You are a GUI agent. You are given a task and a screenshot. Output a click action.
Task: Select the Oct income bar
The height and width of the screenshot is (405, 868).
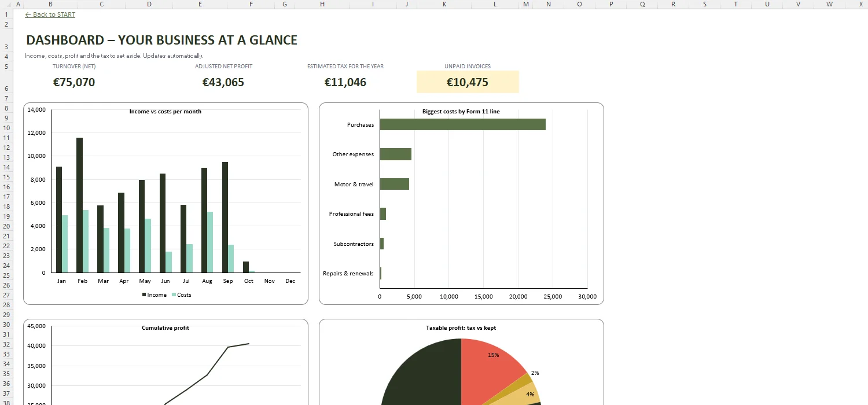245,267
